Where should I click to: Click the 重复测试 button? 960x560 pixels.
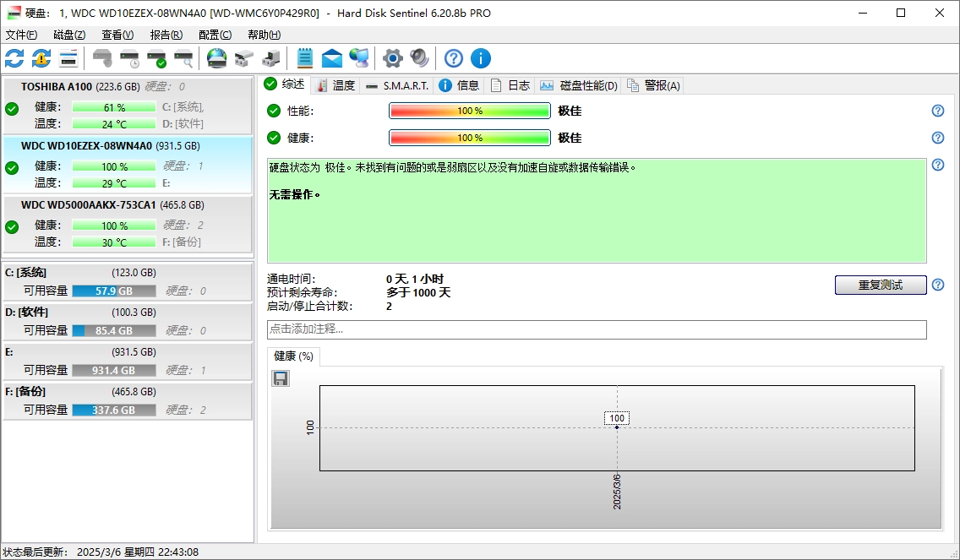881,285
